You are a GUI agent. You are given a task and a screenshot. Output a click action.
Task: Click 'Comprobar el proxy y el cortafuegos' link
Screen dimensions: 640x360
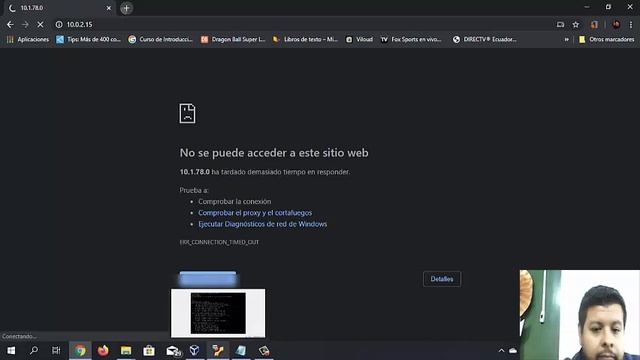[255, 213]
